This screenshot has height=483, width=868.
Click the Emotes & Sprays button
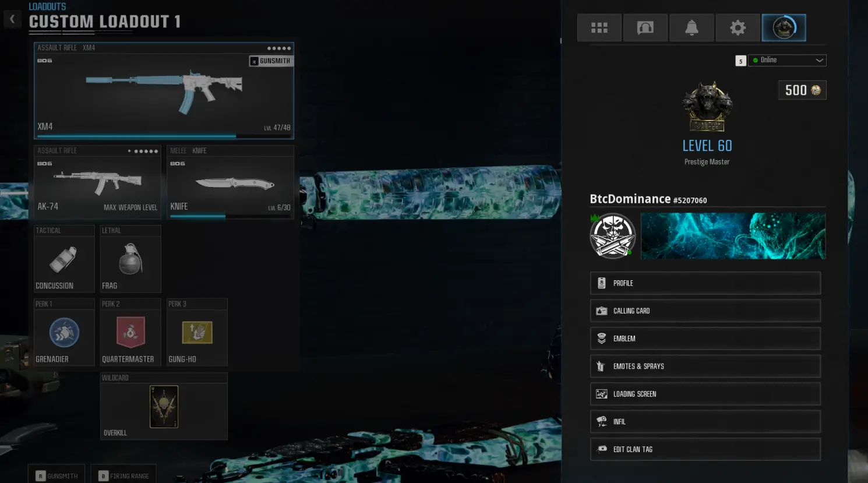[705, 366]
